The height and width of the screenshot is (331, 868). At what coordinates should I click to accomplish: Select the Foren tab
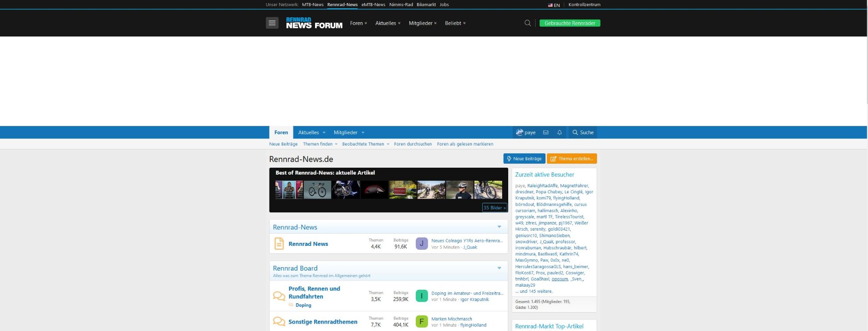281,132
